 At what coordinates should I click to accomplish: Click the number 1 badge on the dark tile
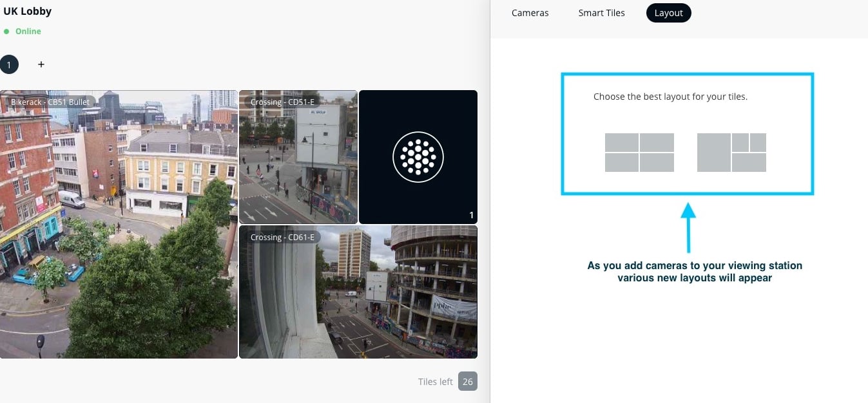click(471, 215)
